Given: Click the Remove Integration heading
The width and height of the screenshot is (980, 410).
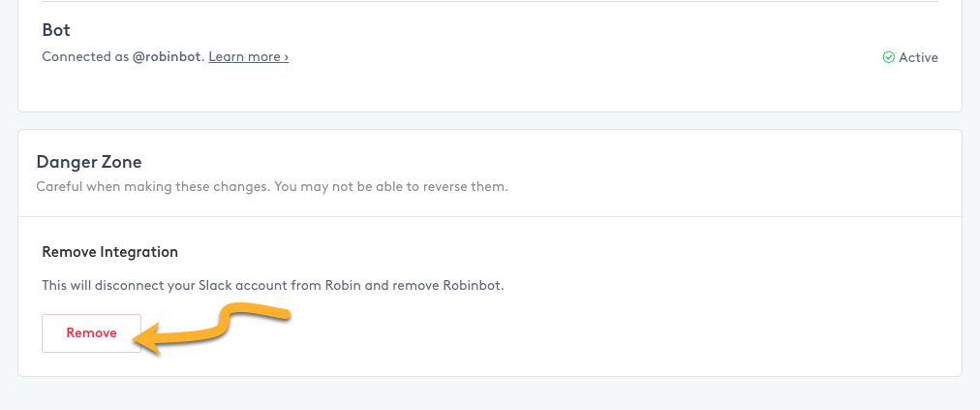Looking at the screenshot, I should pyautogui.click(x=110, y=252).
